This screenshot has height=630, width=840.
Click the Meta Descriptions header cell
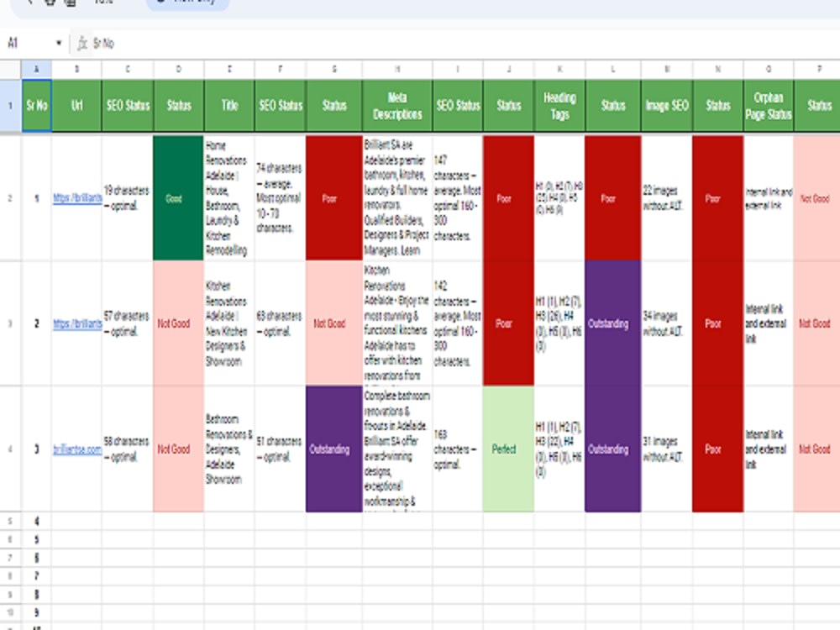pyautogui.click(x=397, y=106)
